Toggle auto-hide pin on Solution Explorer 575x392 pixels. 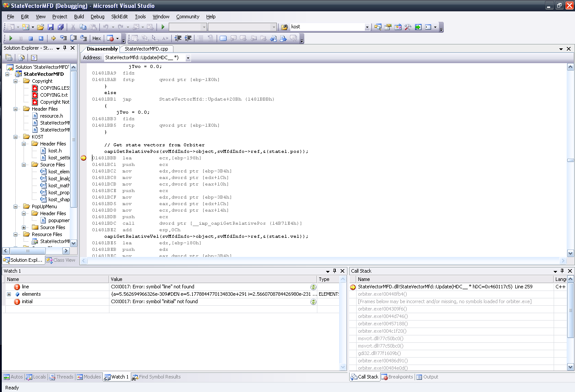point(65,48)
